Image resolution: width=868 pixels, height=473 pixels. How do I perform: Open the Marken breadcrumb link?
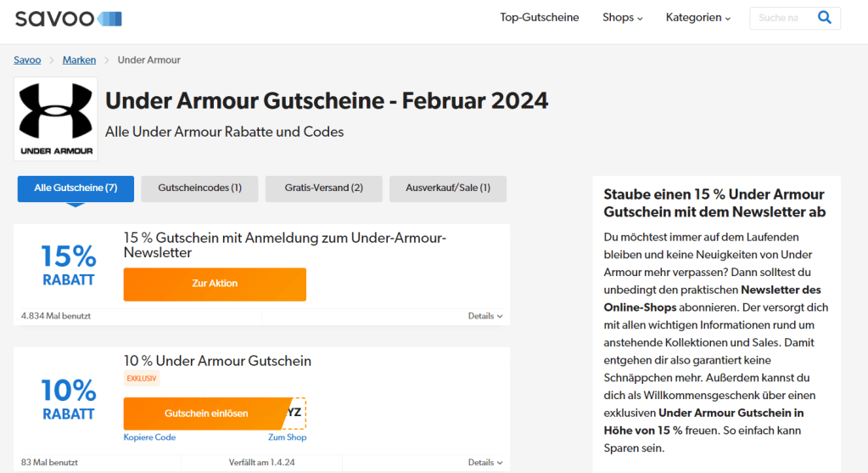point(79,60)
